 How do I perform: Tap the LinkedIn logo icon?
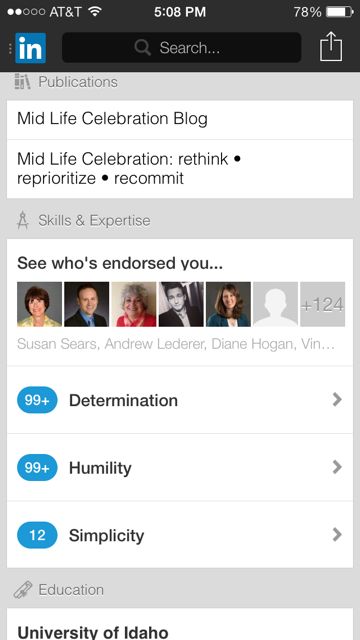tap(30, 48)
